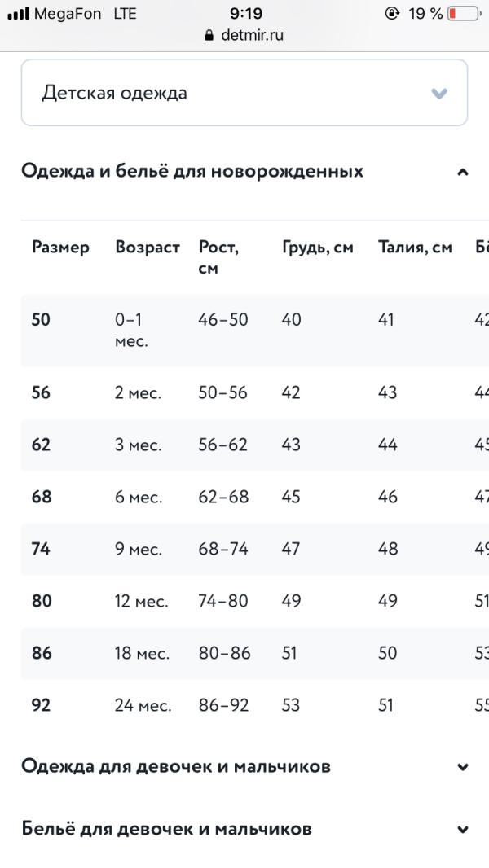Click the chevron in Детская одежда selector
This screenshot has height=868, width=489.
point(439,93)
